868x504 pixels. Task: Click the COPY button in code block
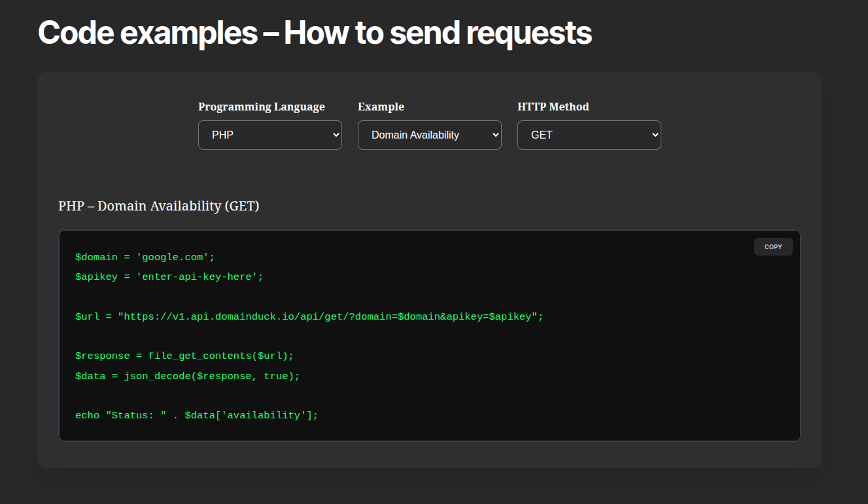[x=773, y=246]
